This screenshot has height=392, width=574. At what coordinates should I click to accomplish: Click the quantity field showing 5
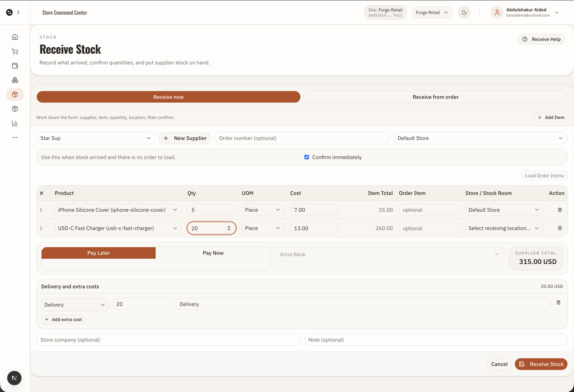[211, 210]
